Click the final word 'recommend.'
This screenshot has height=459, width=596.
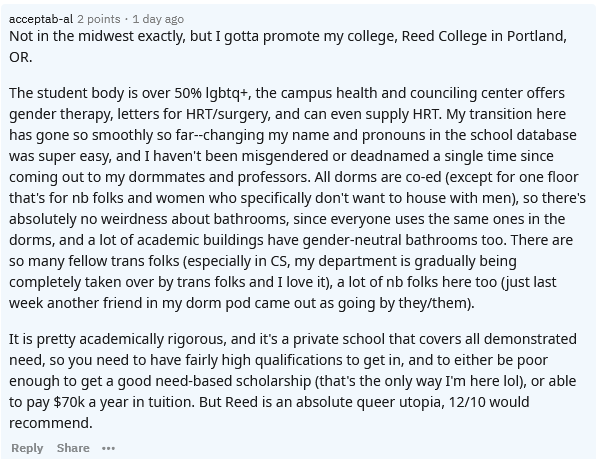(x=51, y=423)
